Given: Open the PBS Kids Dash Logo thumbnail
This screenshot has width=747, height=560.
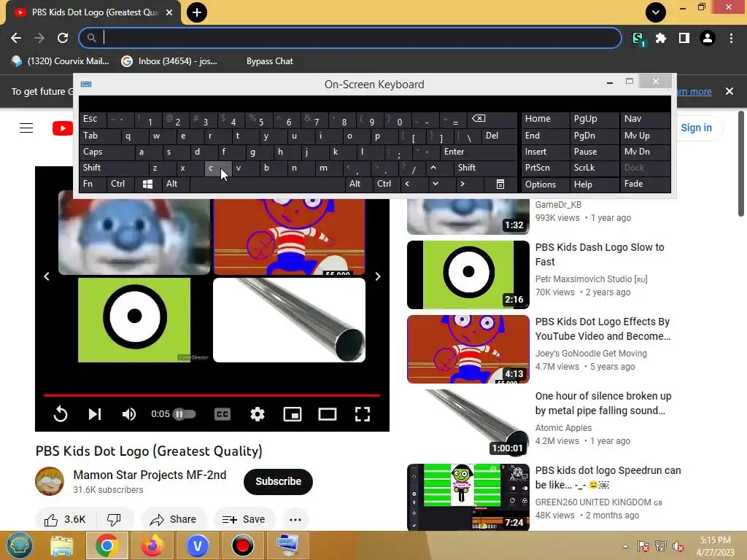Looking at the screenshot, I should click(x=468, y=275).
